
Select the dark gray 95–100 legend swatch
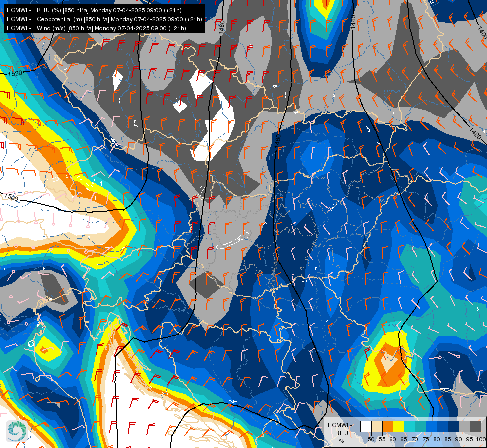coord(475,426)
